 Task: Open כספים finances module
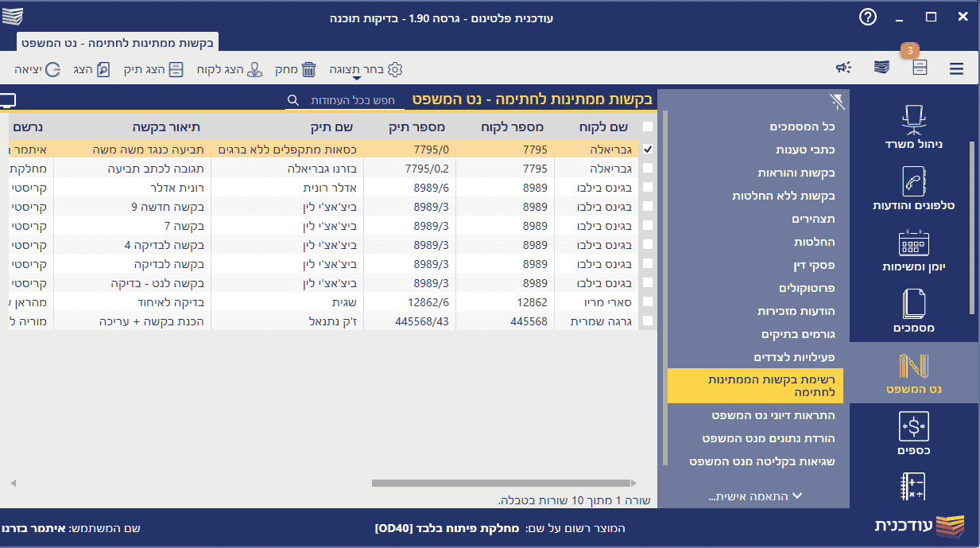[x=912, y=434]
